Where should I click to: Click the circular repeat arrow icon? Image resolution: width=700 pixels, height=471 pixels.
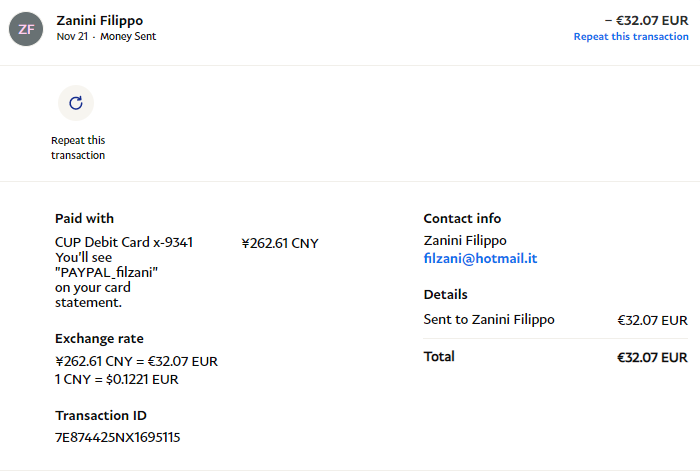click(76, 103)
